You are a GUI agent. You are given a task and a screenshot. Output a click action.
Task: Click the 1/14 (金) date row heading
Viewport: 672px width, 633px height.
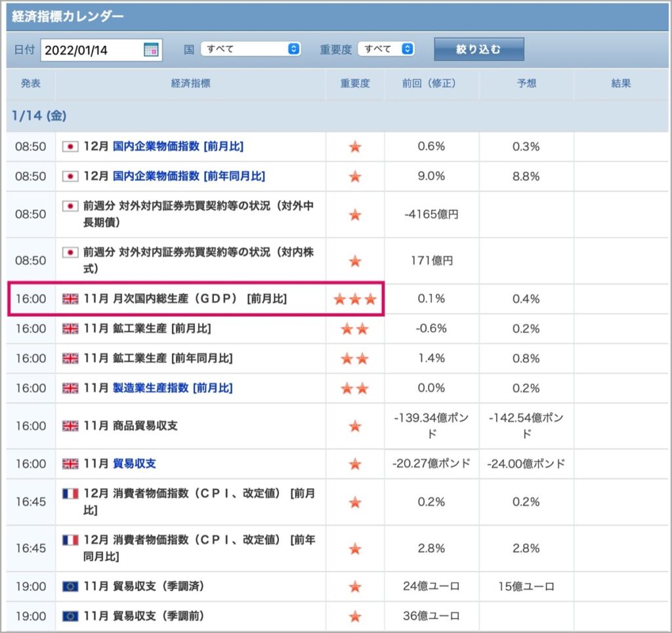(x=39, y=115)
